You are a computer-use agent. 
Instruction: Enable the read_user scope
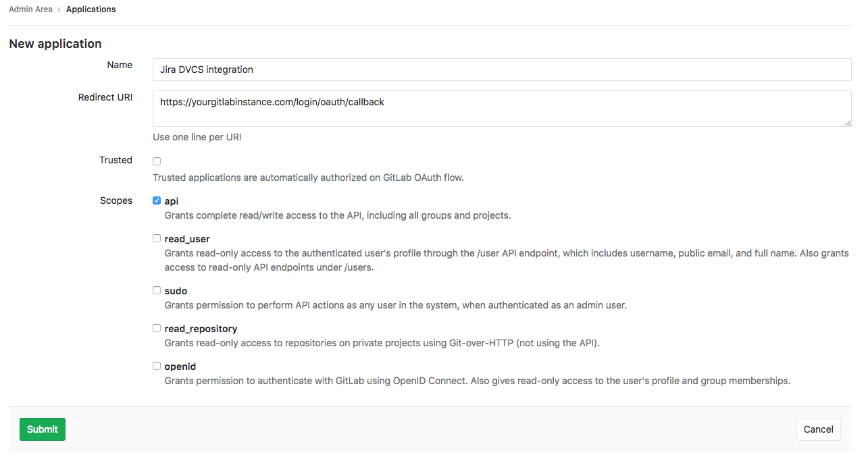click(156, 238)
